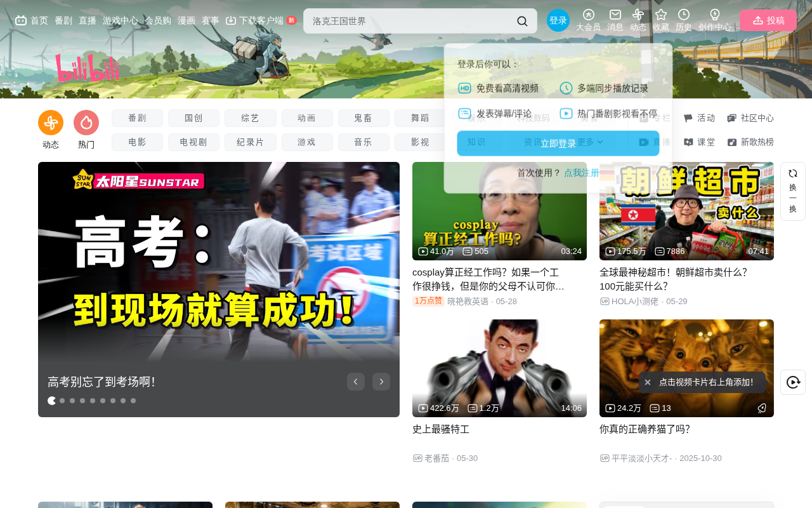Click the 投稿 upload button
This screenshot has width=812, height=508.
[x=768, y=20]
